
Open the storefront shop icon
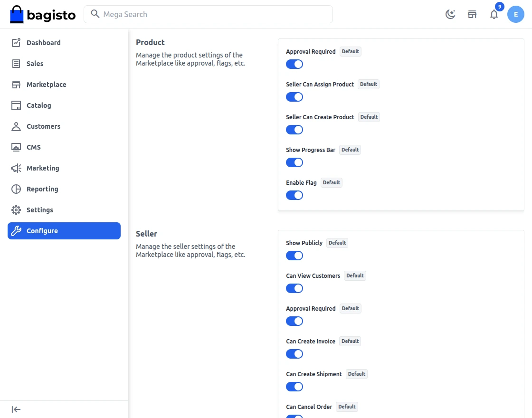click(x=472, y=14)
